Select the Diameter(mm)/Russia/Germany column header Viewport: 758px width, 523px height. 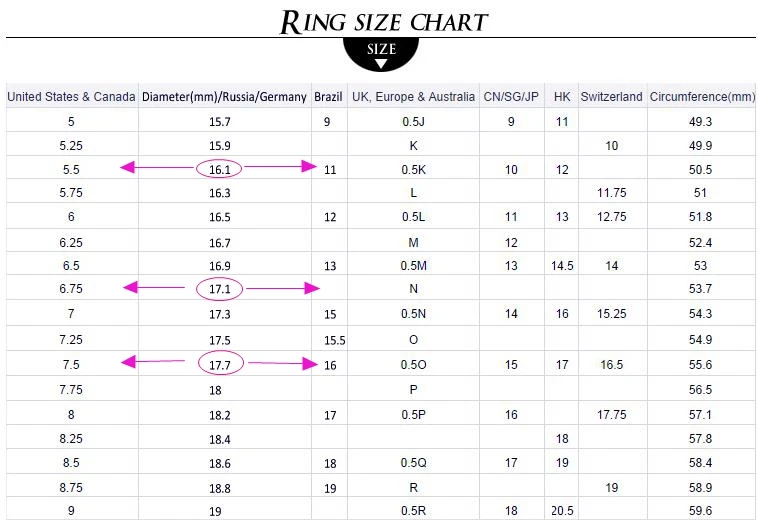click(224, 96)
